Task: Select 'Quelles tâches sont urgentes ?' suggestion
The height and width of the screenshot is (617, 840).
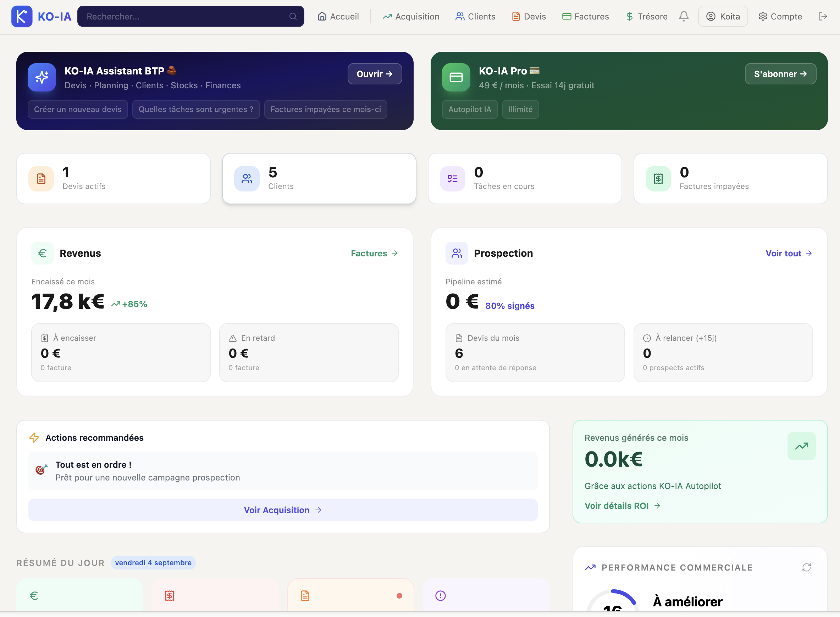Action: click(x=196, y=109)
